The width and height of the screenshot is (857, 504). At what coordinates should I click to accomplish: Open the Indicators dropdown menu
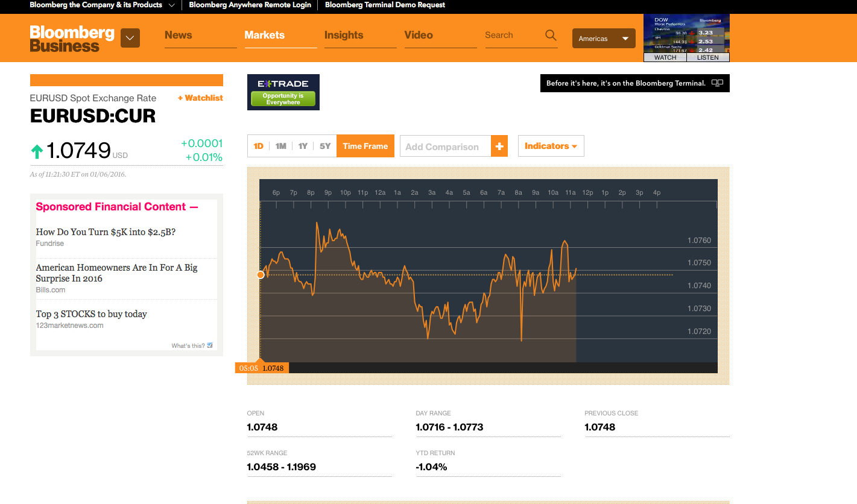[551, 146]
